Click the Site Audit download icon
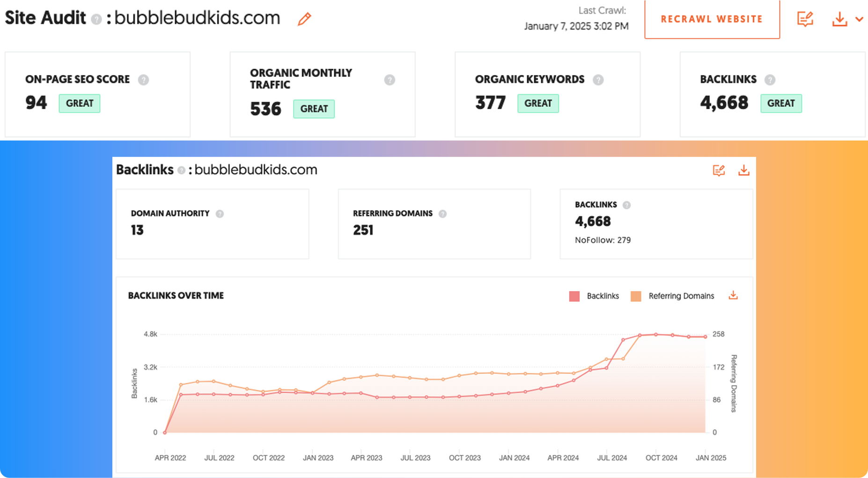The width and height of the screenshot is (868, 478). pos(839,19)
